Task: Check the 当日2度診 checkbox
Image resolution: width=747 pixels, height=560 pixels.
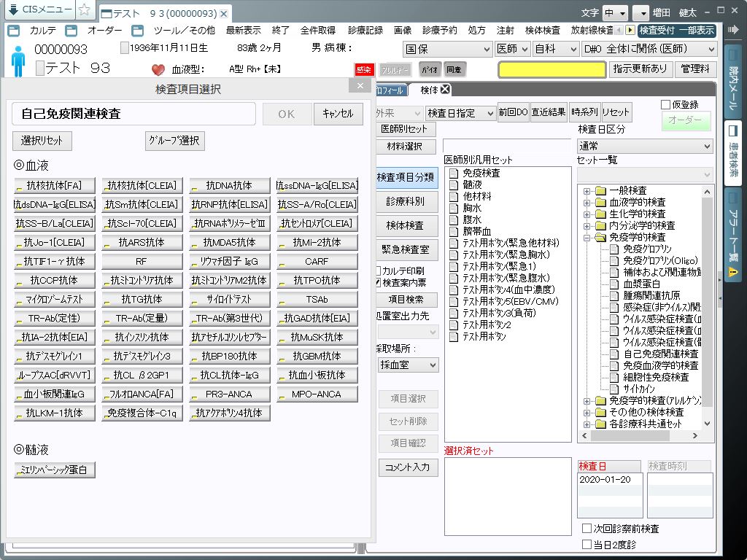Action: click(587, 544)
